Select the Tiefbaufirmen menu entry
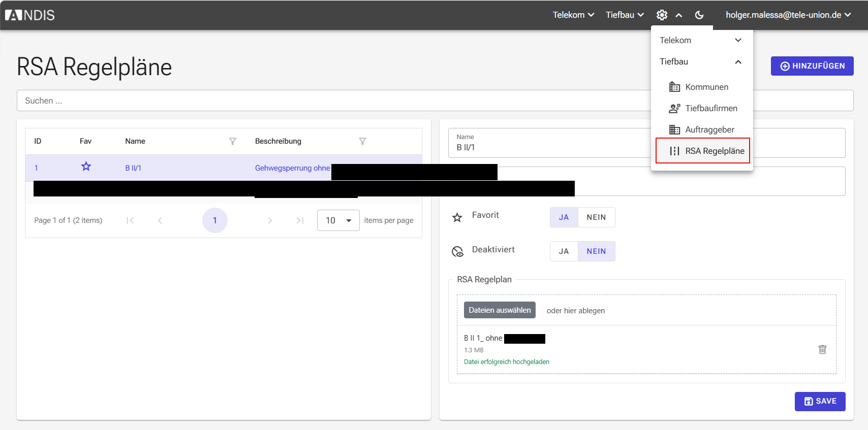Image resolution: width=868 pixels, height=430 pixels. (702, 108)
